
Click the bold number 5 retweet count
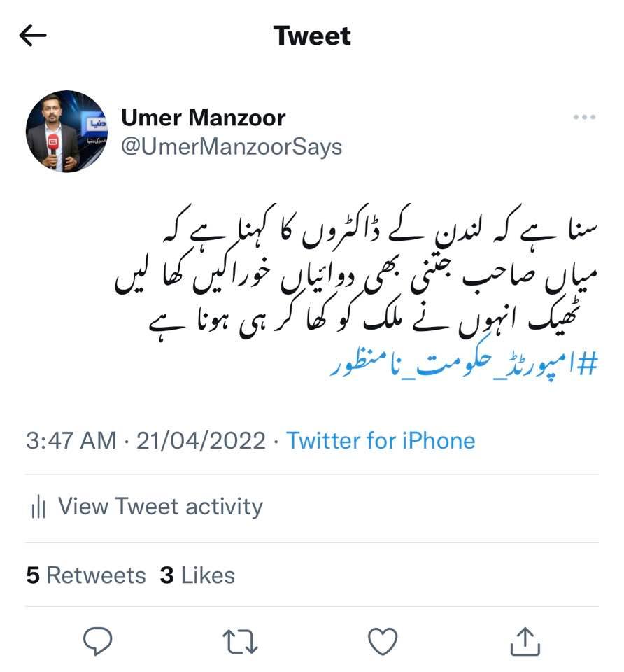(x=33, y=575)
